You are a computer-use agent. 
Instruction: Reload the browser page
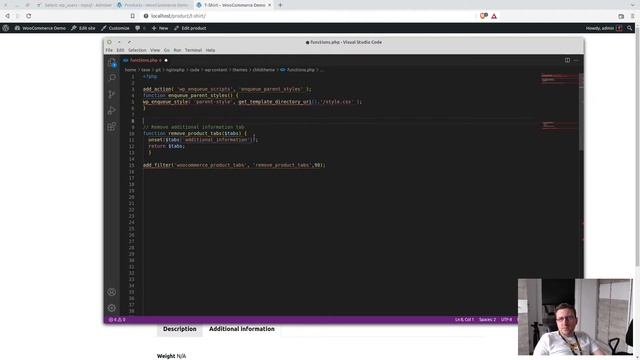[x=29, y=16]
